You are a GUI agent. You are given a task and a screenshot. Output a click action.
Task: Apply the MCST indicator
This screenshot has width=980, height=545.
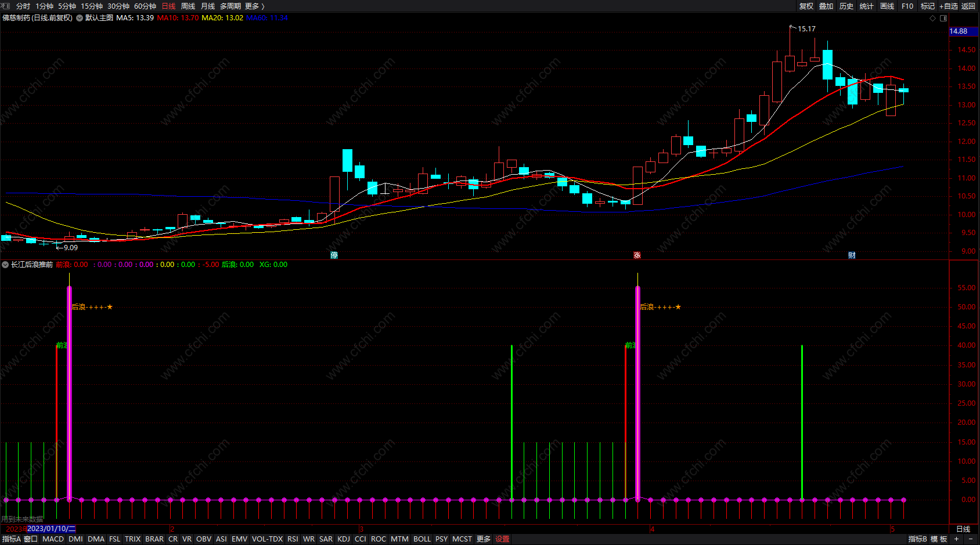pyautogui.click(x=462, y=539)
